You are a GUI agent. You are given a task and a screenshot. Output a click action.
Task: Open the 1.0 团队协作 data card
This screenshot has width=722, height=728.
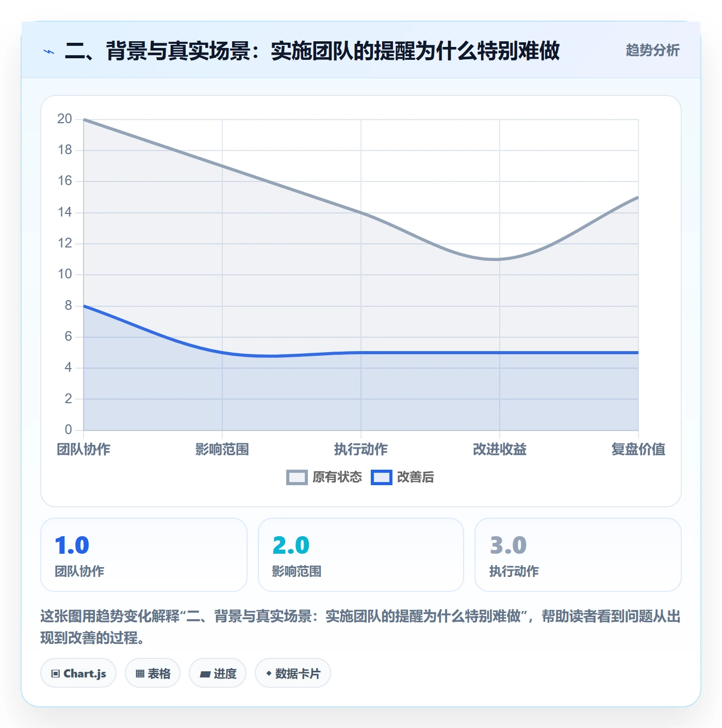point(144,555)
